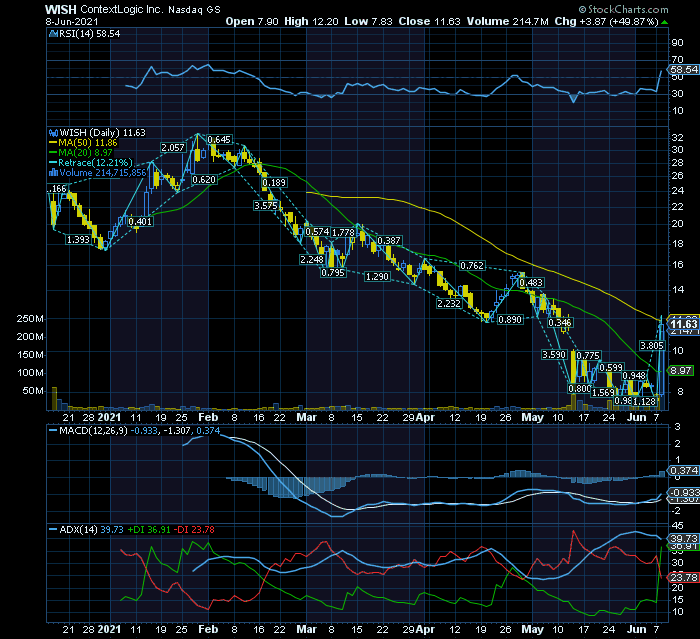
Task: Click the High 12.20 header value
Action: pyautogui.click(x=311, y=21)
